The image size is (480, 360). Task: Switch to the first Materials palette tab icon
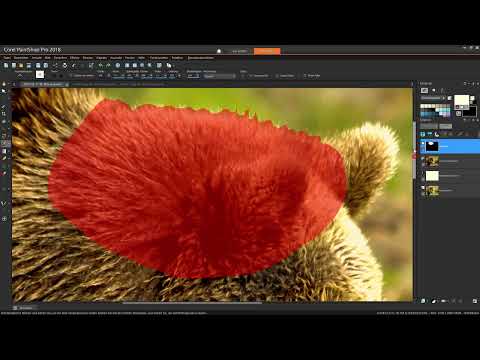(424, 90)
